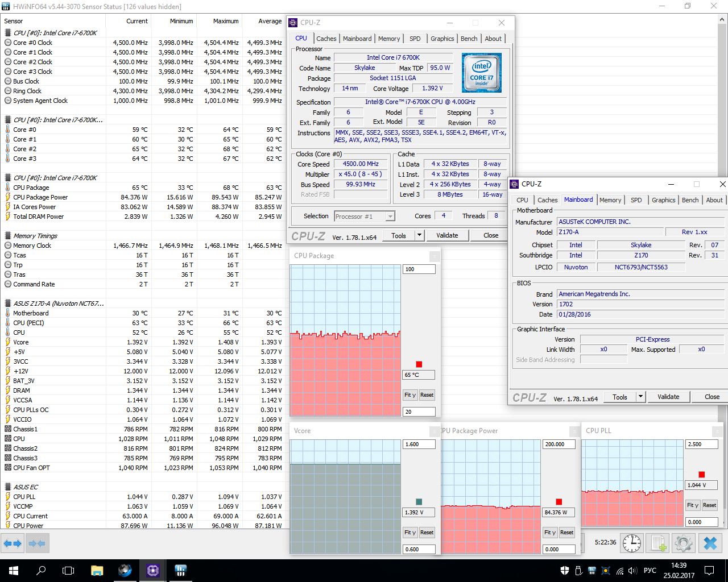728x582 pixels.
Task: Click Reset in the CPU PLL graph
Action: (x=709, y=505)
